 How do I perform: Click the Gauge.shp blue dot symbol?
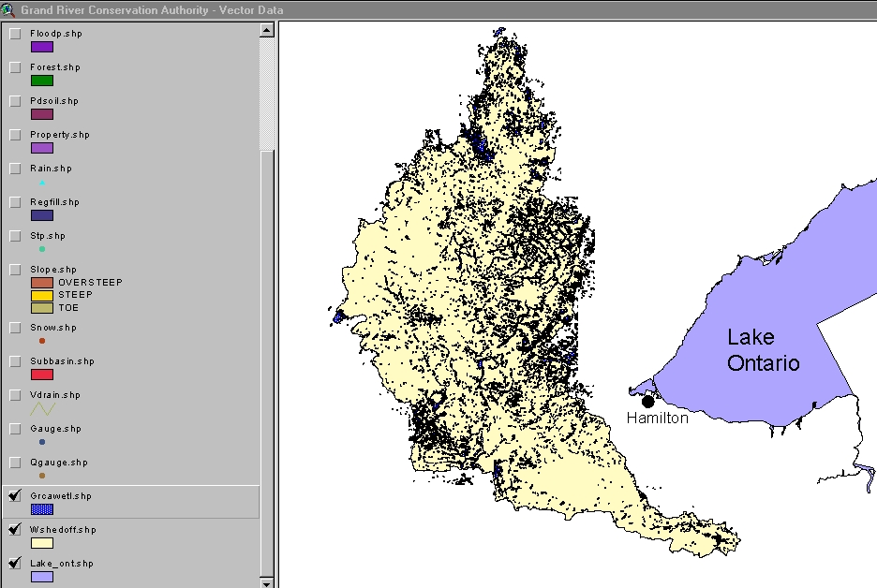pyautogui.click(x=42, y=442)
